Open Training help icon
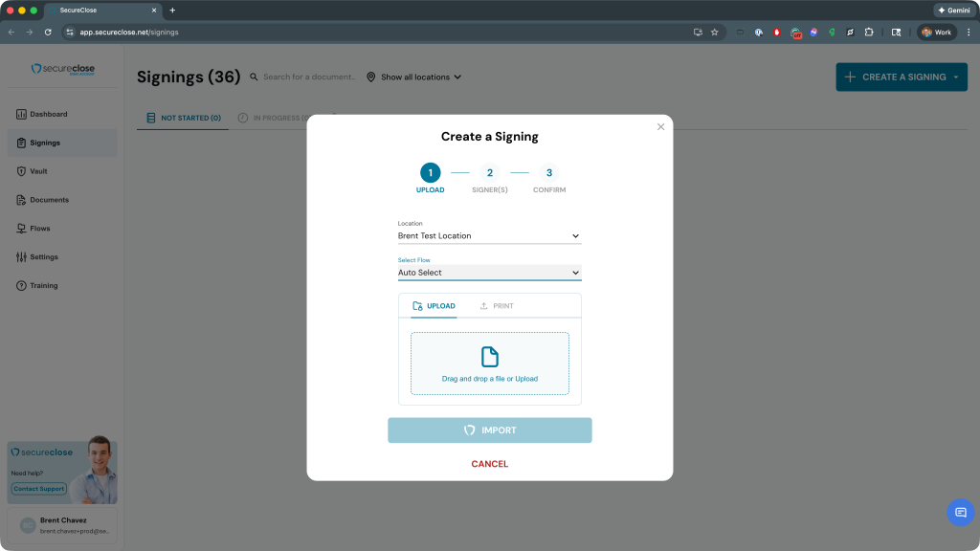The image size is (980, 551). [21, 286]
